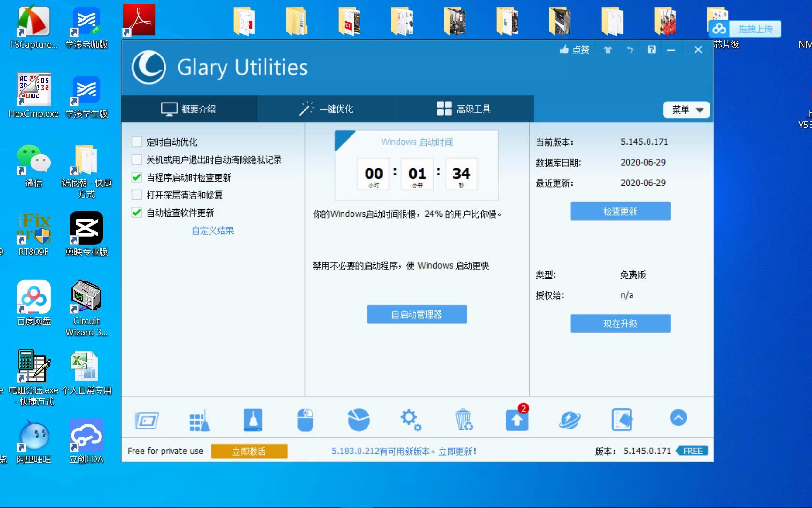
Task: Click the thumbs-up like icon
Action: click(x=564, y=49)
